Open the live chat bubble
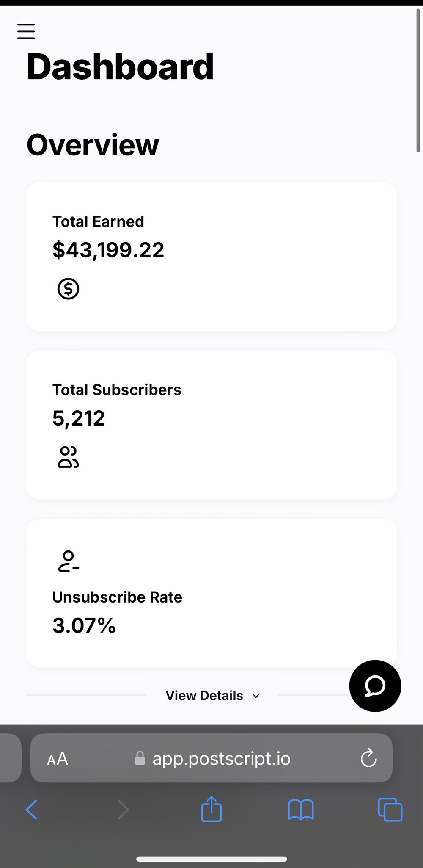Screen dimensions: 423x868 (x=375, y=686)
